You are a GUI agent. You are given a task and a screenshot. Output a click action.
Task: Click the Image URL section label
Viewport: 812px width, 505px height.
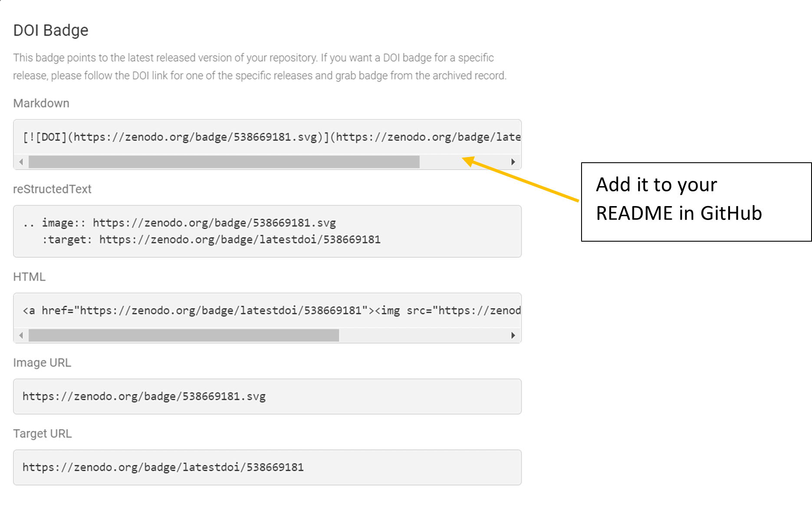[x=43, y=363]
